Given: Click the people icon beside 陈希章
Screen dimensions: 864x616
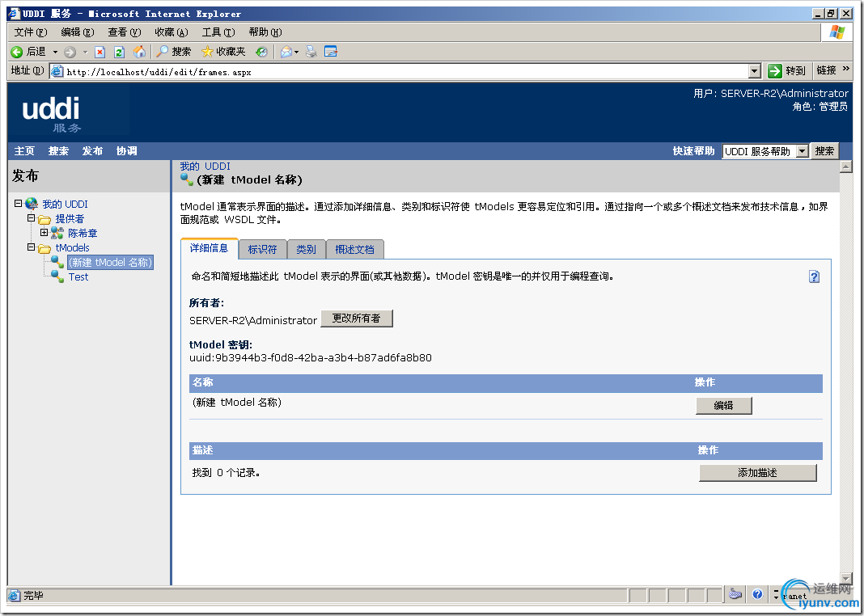Looking at the screenshot, I should (57, 233).
